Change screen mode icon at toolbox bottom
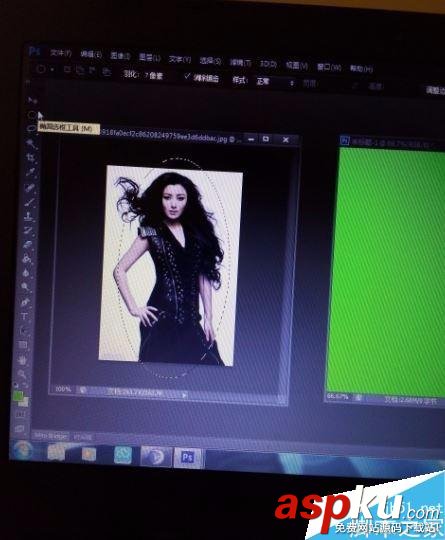 (20, 429)
